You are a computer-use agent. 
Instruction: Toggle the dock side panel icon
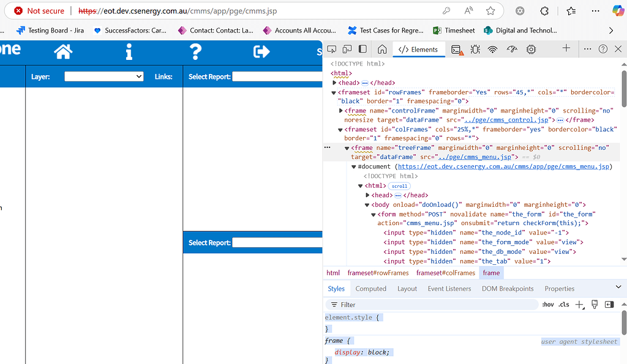pos(362,48)
